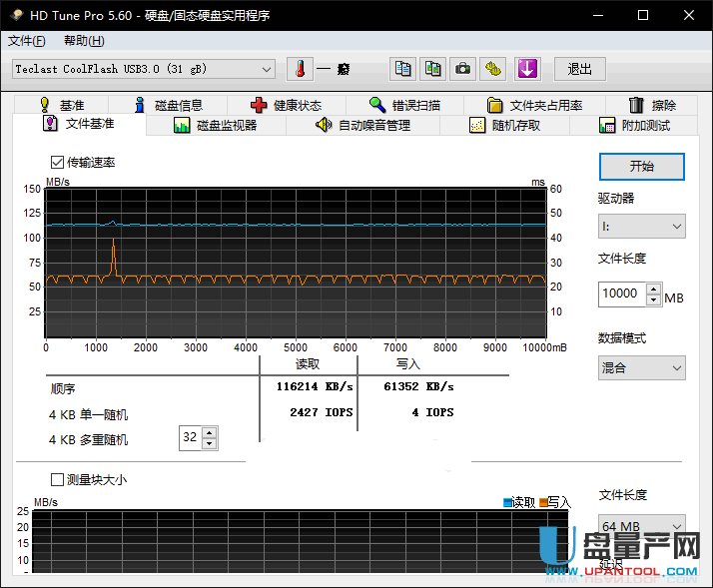Open the 健康状态 health tab

(x=286, y=105)
